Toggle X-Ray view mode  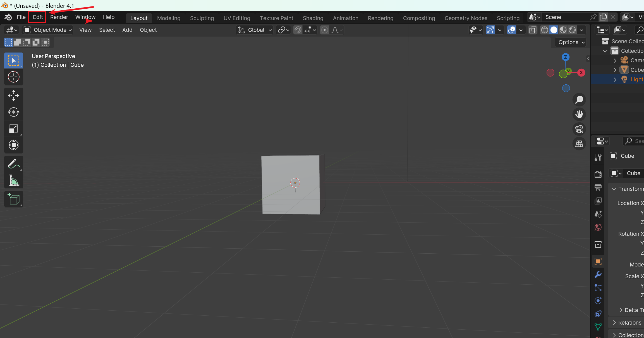pyautogui.click(x=533, y=30)
